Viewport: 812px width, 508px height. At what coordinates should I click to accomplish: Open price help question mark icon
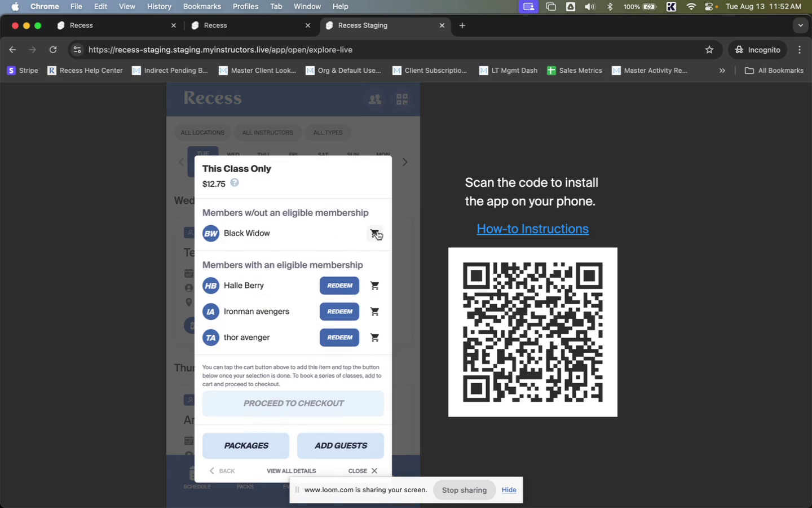(x=235, y=183)
